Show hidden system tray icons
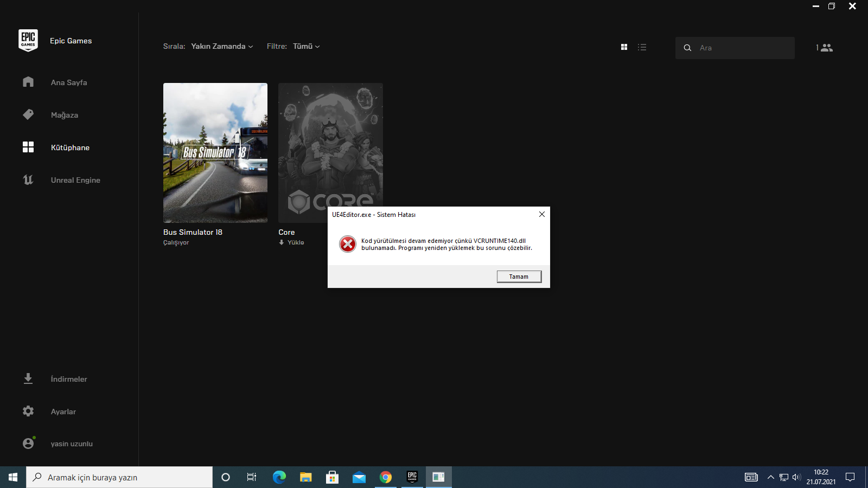Viewport: 868px width, 488px height. [x=770, y=477]
